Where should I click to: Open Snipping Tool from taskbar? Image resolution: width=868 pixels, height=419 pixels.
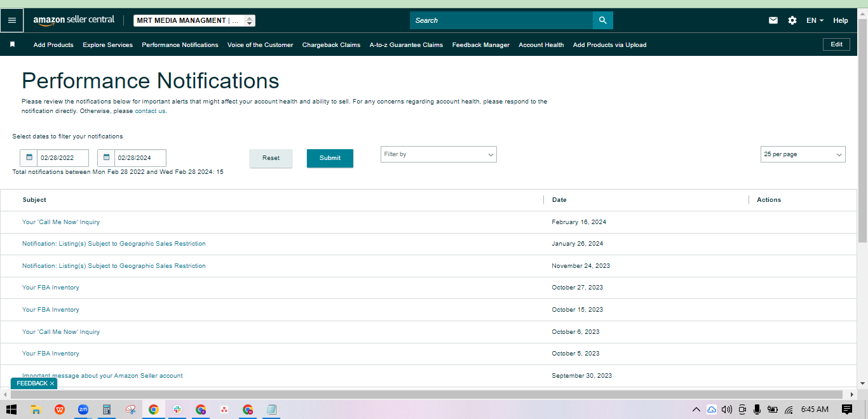(130, 409)
